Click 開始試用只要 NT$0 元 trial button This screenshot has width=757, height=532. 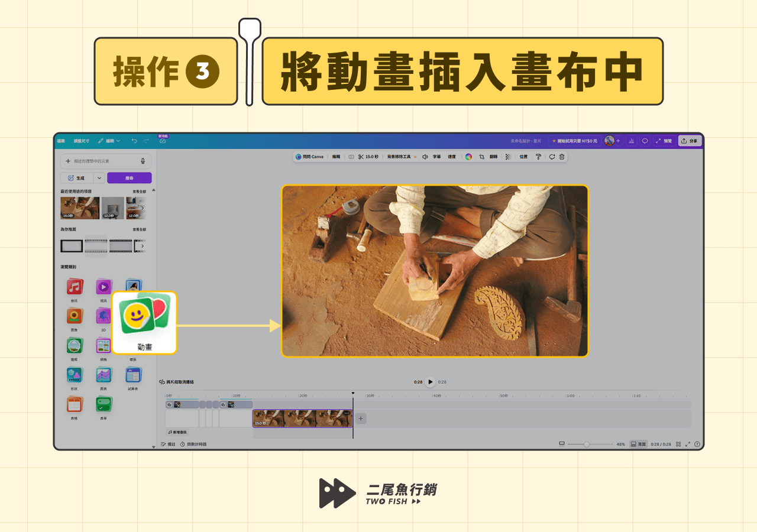pos(574,141)
